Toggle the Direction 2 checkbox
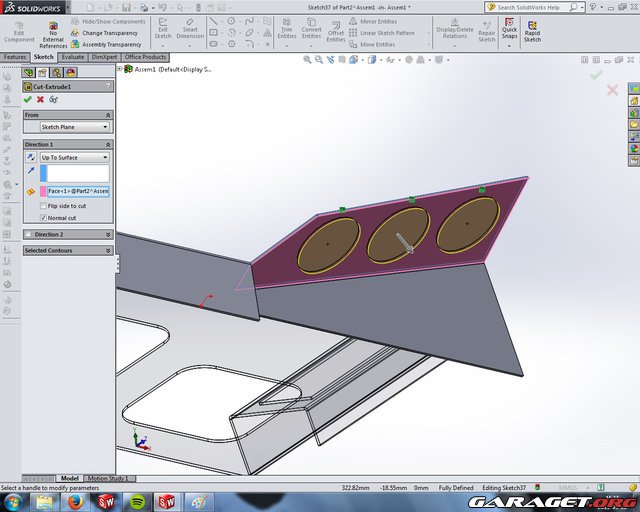 pos(28,234)
